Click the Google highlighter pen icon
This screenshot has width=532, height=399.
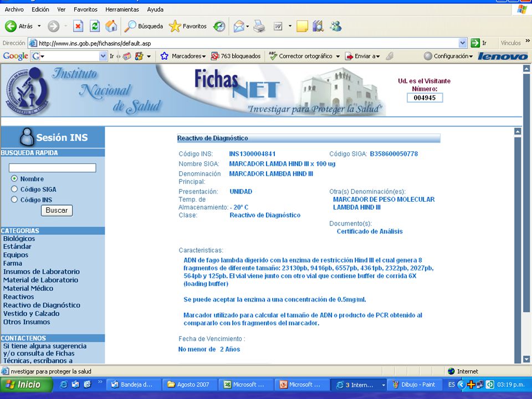390,56
